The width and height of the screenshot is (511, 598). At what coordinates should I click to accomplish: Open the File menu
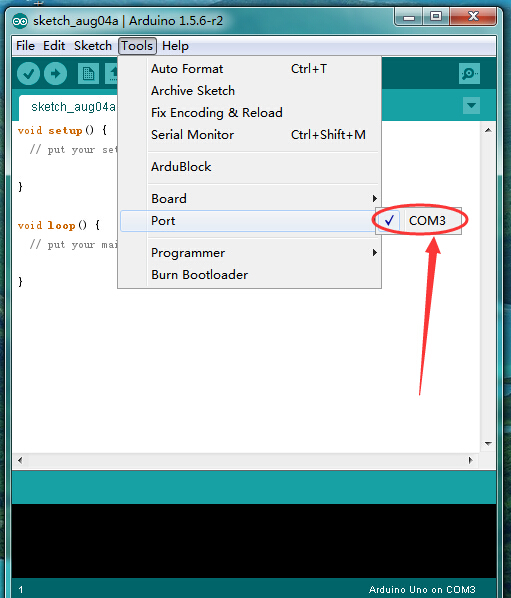point(25,46)
